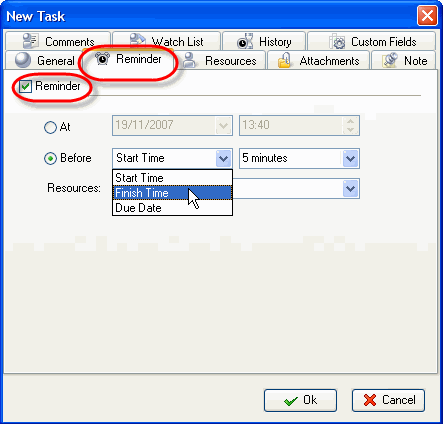This screenshot has height=424, width=443.
Task: Click the General tab sphere icon
Action: pos(23,60)
